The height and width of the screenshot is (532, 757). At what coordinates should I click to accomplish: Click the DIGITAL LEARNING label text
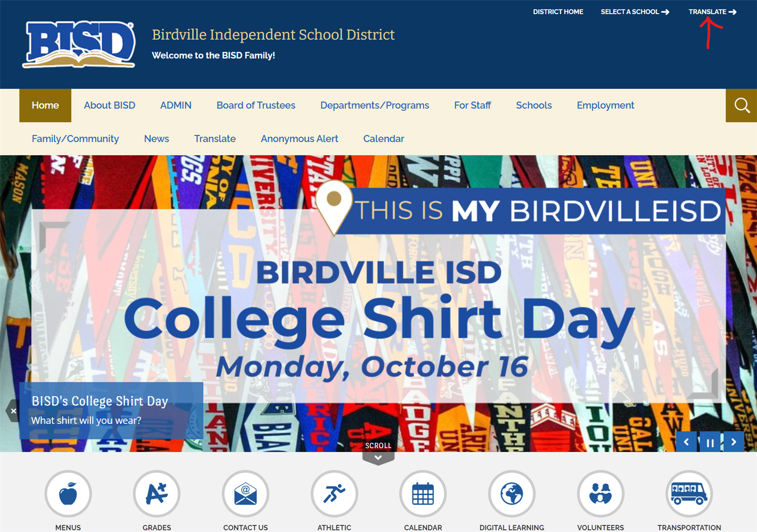512,527
